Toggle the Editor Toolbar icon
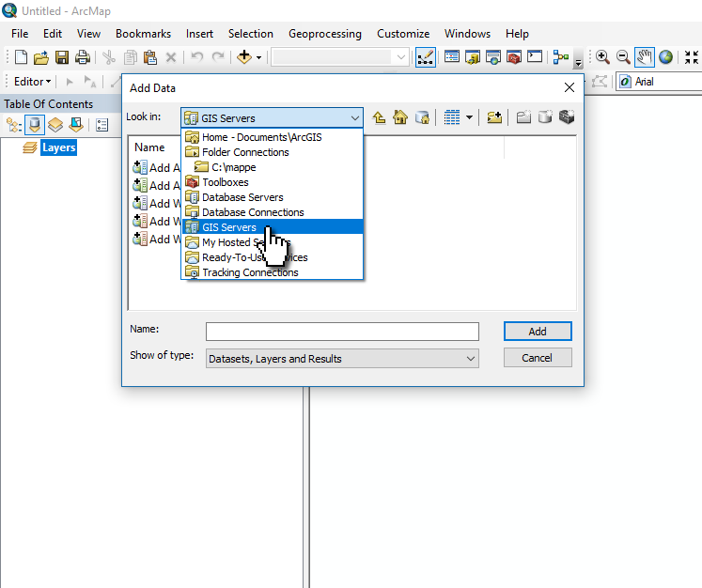Image resolution: width=702 pixels, height=588 pixels. 426,57
